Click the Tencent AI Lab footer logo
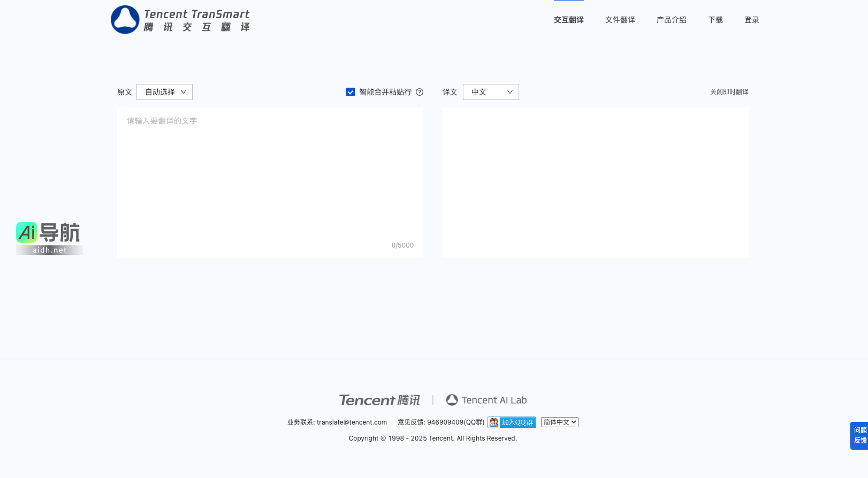The width and height of the screenshot is (868, 478). 486,400
